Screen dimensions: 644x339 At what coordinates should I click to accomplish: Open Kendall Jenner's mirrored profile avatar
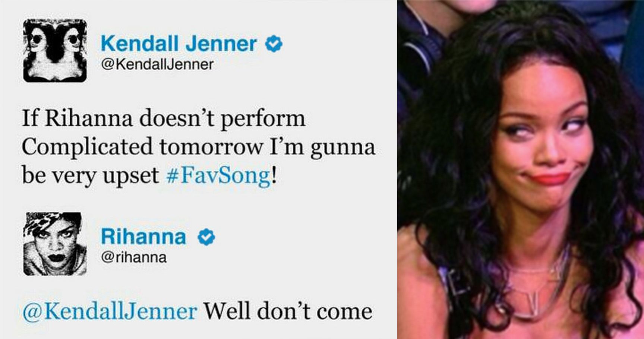tap(55, 51)
